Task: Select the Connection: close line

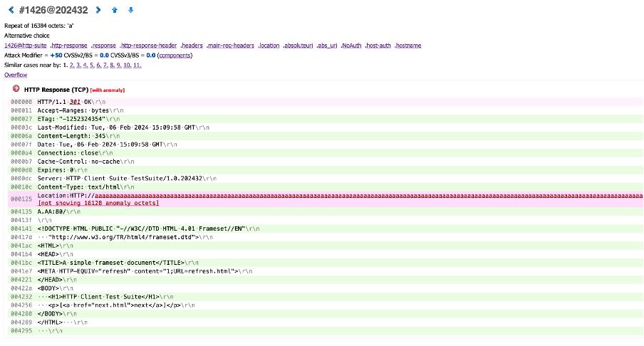Action: click(x=326, y=153)
